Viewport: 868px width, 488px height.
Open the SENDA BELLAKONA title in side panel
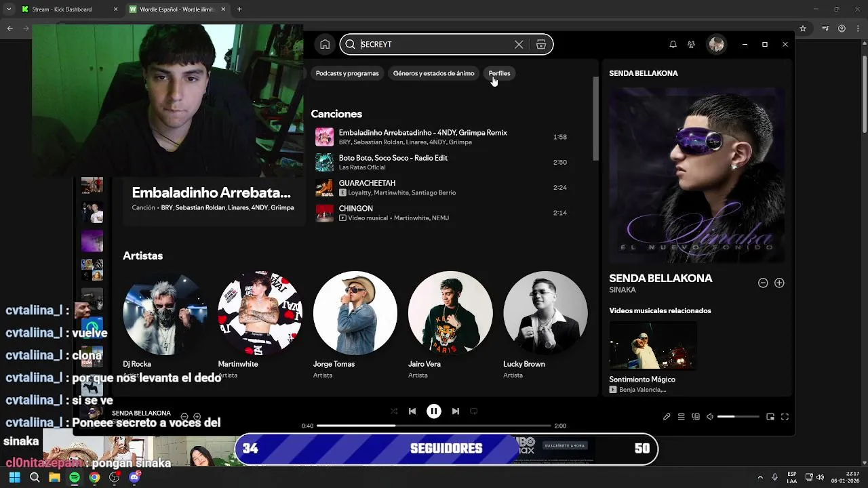click(660, 278)
